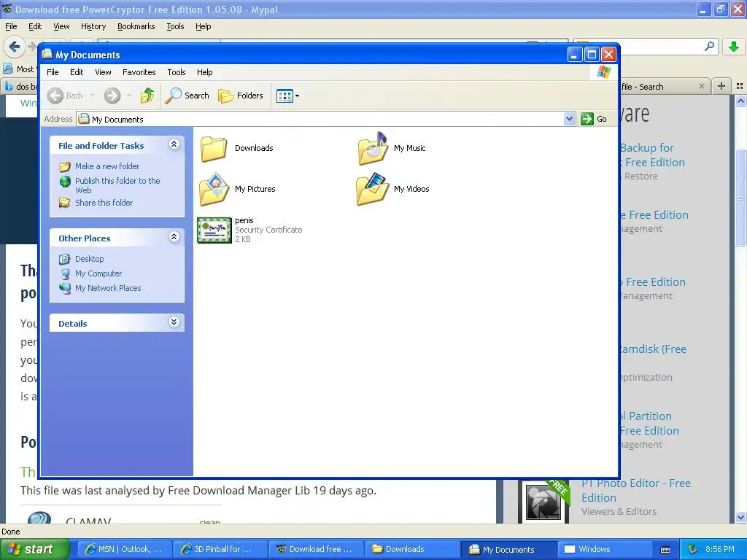Click browser scrollbar down arrow
747x560 pixels.
(740, 518)
